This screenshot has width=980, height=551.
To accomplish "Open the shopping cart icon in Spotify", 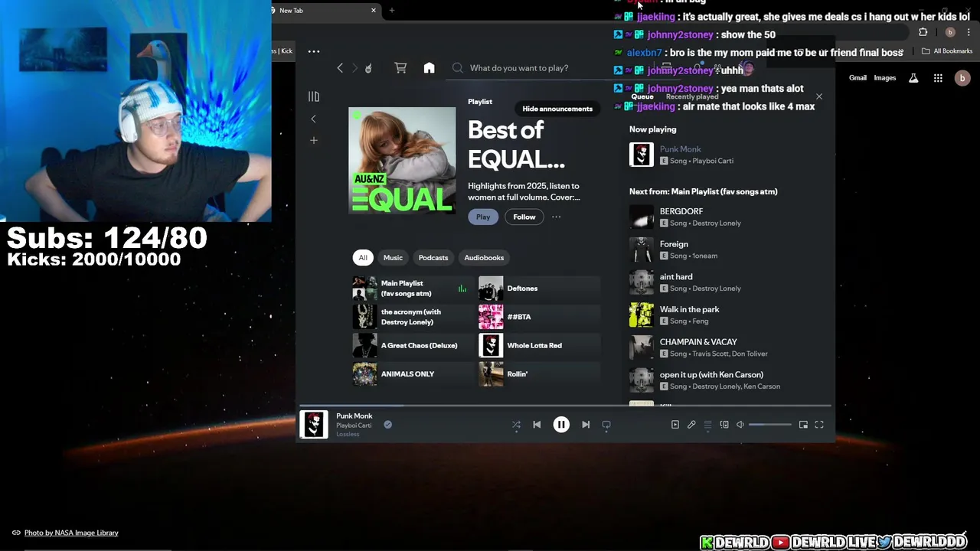I will pyautogui.click(x=400, y=68).
